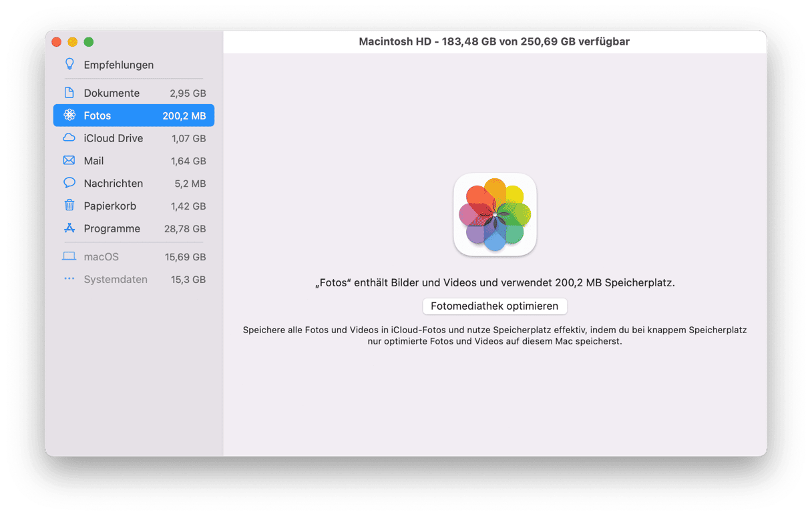Click the Mail envelope icon
812x516 pixels.
pos(69,161)
